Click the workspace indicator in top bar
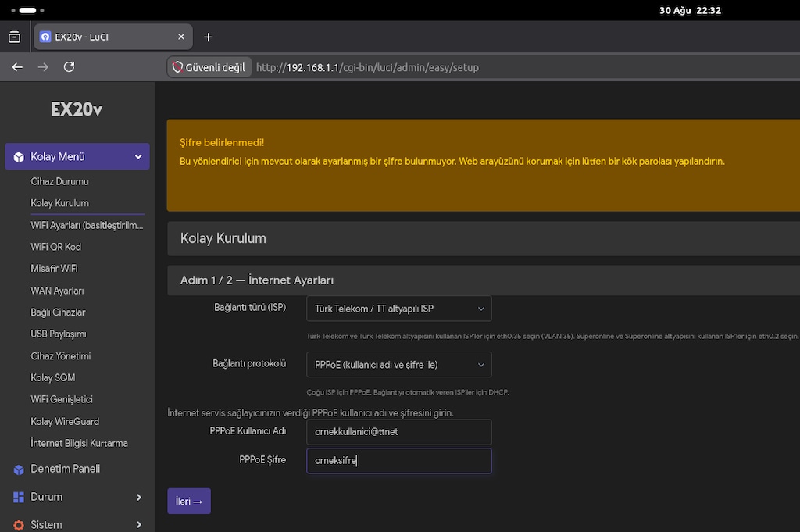Screen dimensions: 800x532 27,10
